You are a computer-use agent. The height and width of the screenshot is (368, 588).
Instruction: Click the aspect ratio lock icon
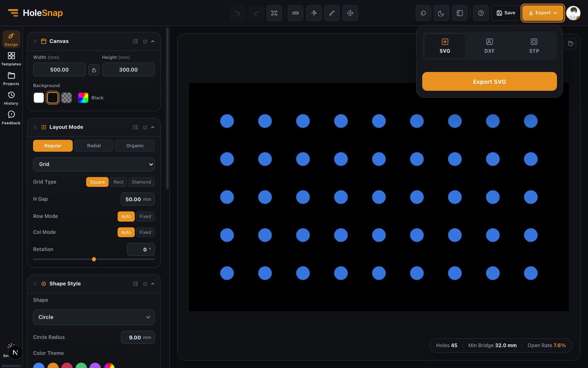point(94,70)
